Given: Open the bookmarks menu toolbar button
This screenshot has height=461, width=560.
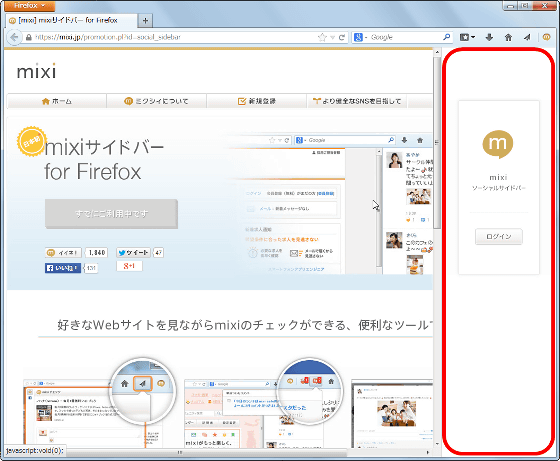Looking at the screenshot, I should pyautogui.click(x=467, y=37).
